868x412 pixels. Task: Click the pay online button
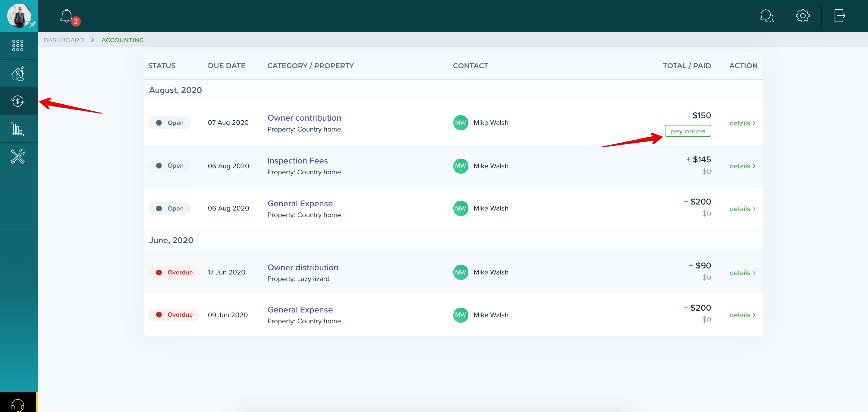pyautogui.click(x=688, y=131)
